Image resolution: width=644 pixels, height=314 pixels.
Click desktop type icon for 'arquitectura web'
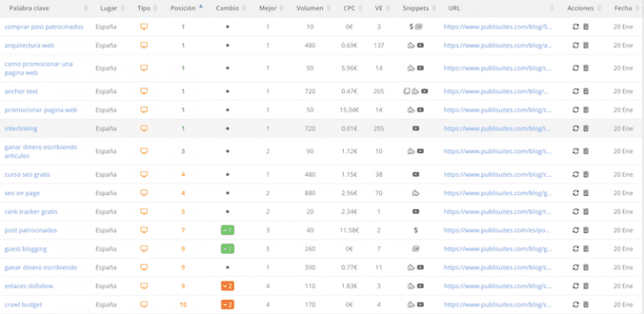(143, 45)
